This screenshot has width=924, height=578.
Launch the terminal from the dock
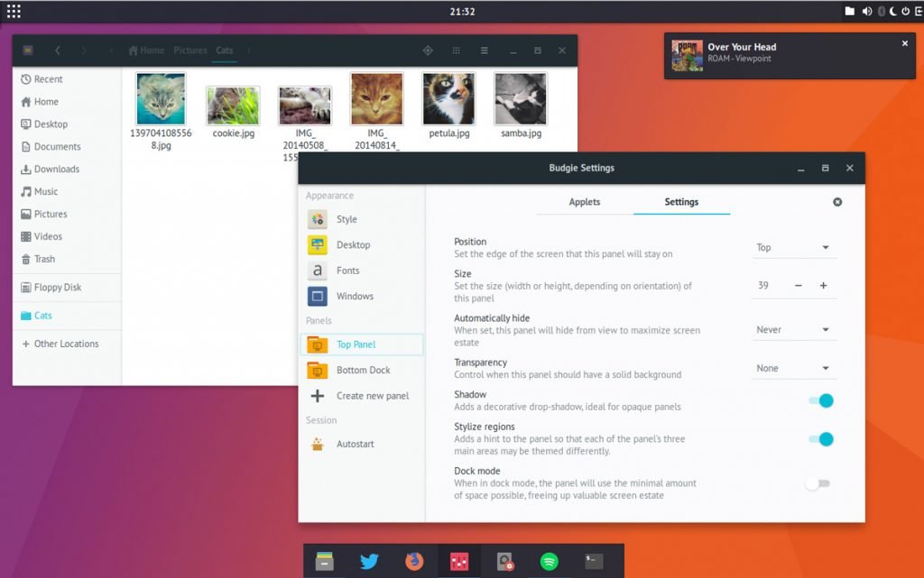coord(594,562)
